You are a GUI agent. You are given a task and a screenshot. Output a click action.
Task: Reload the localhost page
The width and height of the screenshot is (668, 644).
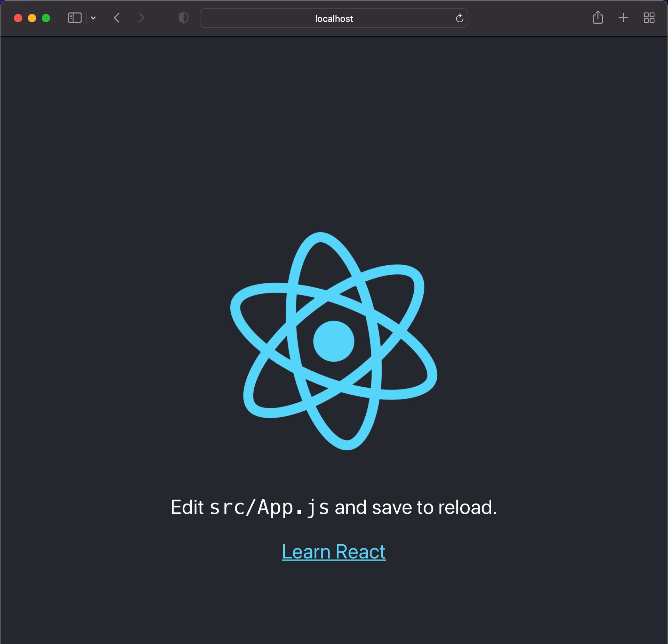[459, 18]
